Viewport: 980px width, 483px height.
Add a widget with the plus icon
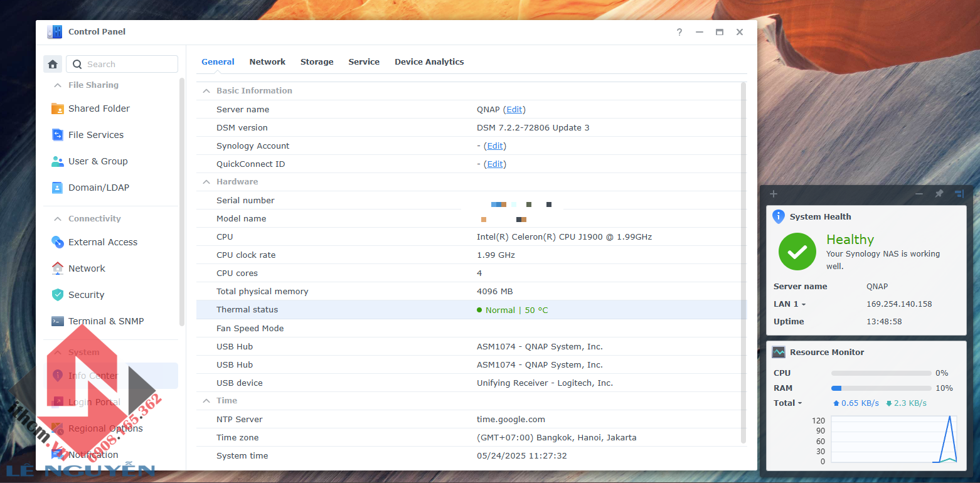[774, 194]
